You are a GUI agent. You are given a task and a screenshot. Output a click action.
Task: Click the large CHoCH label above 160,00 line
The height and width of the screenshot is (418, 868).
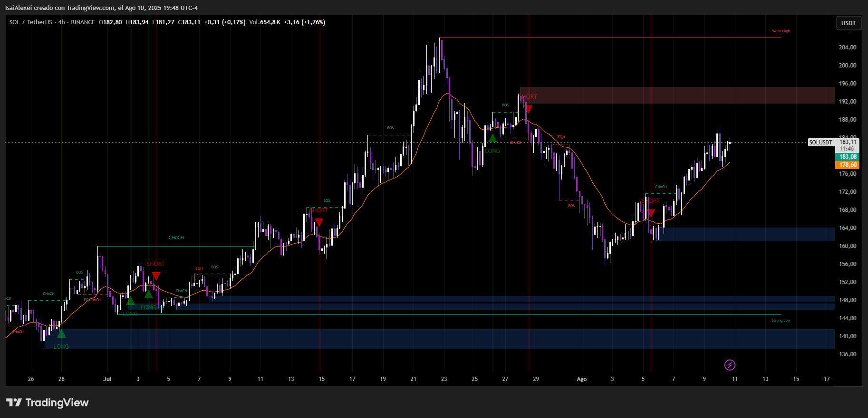[x=176, y=237]
